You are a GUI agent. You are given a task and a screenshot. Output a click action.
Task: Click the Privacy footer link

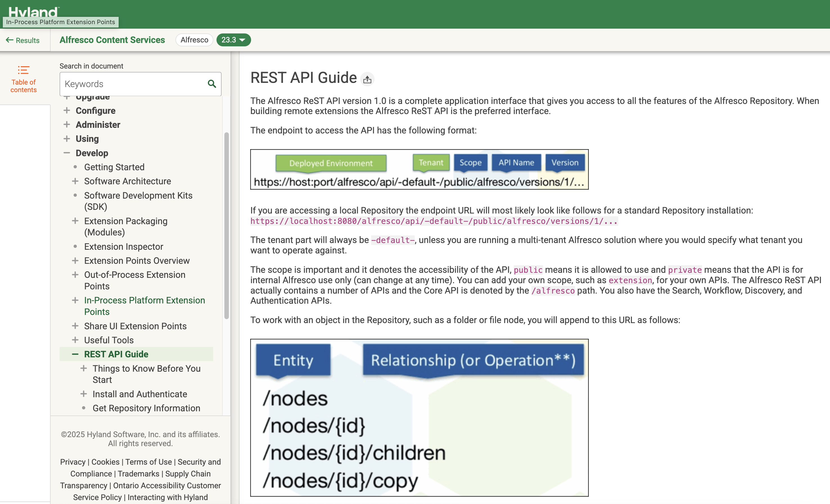(73, 462)
